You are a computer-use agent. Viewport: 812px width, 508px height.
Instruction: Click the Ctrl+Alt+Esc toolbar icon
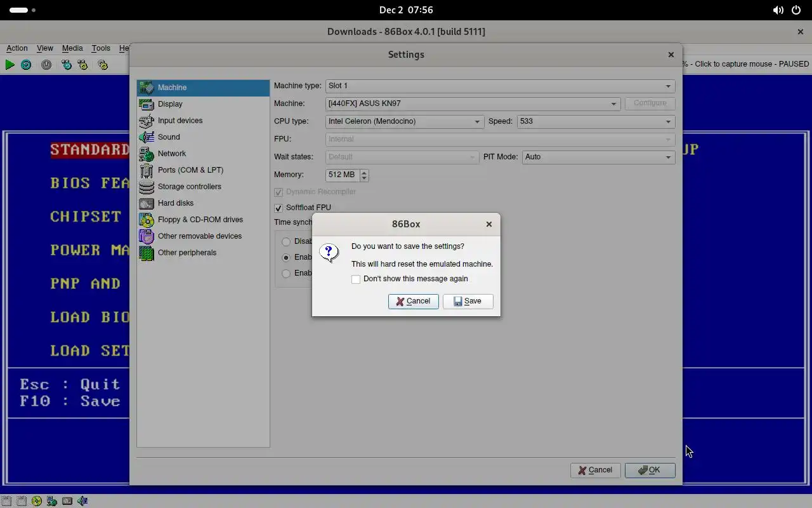[x=82, y=65]
